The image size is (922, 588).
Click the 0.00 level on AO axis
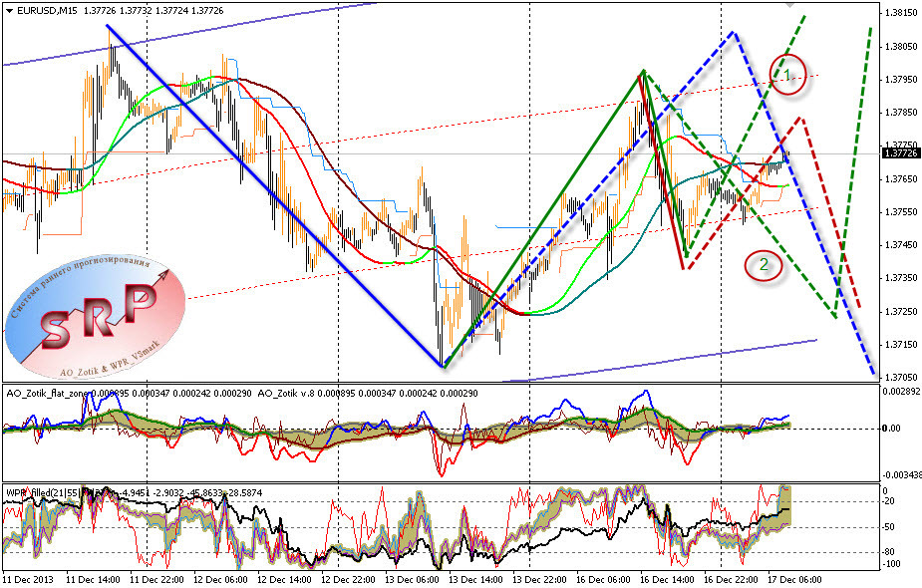click(892, 429)
